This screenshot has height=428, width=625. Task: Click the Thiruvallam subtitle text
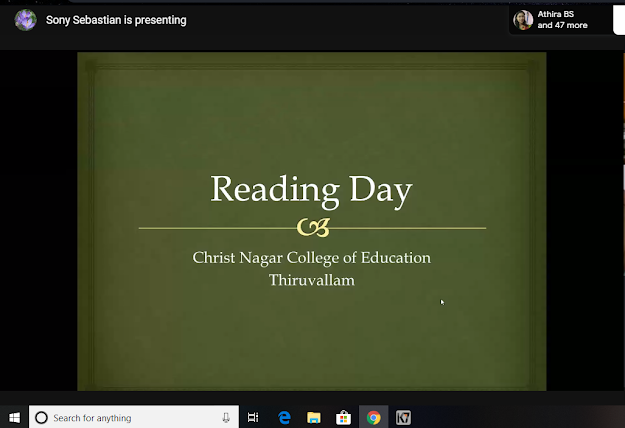(x=312, y=280)
